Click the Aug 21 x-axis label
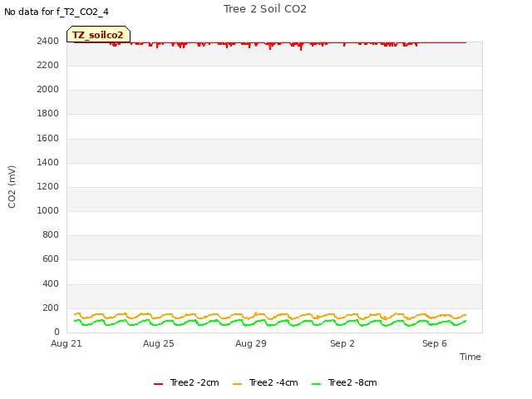 [66, 343]
